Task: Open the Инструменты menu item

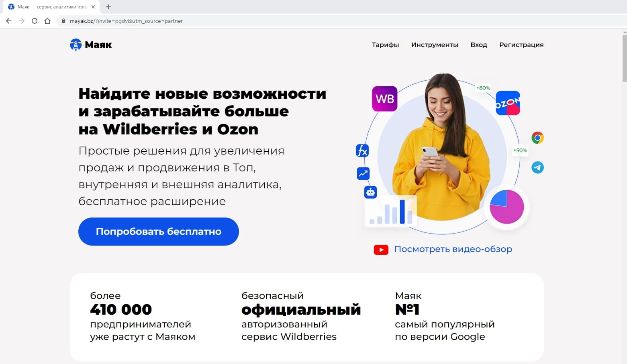Action: click(x=435, y=45)
